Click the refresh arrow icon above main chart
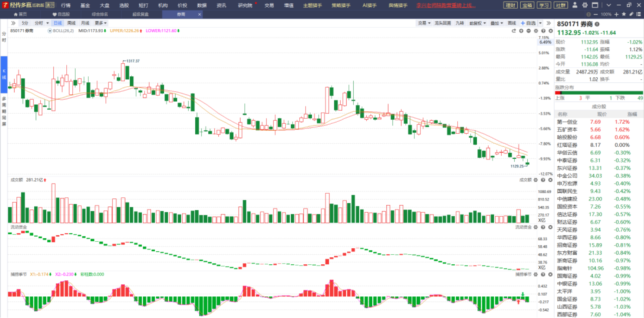The width and height of the screenshot is (644, 318). 514,31
